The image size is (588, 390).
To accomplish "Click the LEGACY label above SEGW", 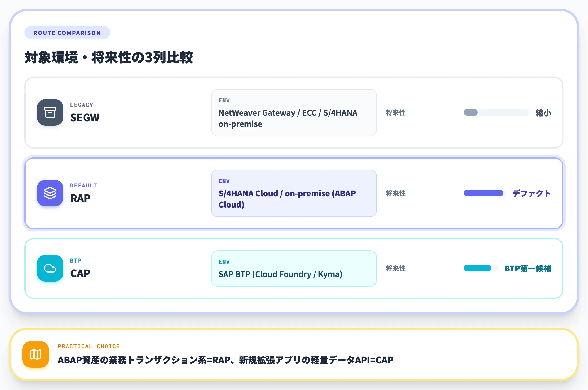I will pos(82,105).
